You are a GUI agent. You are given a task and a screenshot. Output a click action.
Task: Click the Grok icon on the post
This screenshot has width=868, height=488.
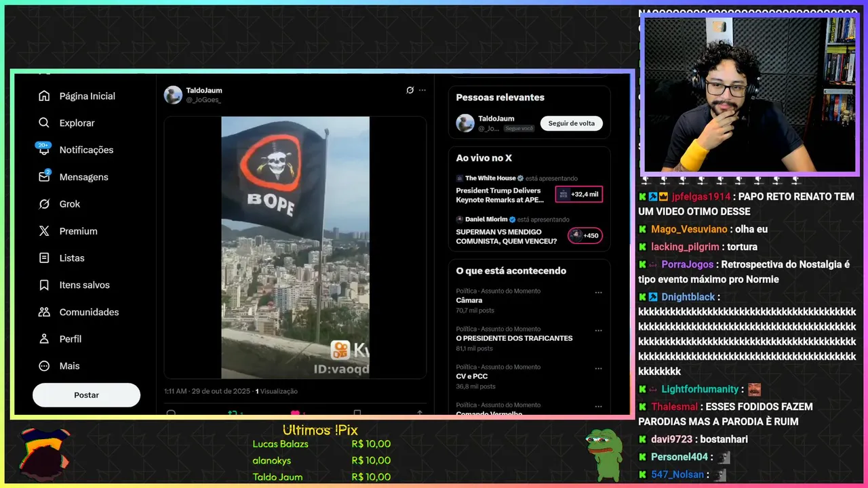[410, 90]
